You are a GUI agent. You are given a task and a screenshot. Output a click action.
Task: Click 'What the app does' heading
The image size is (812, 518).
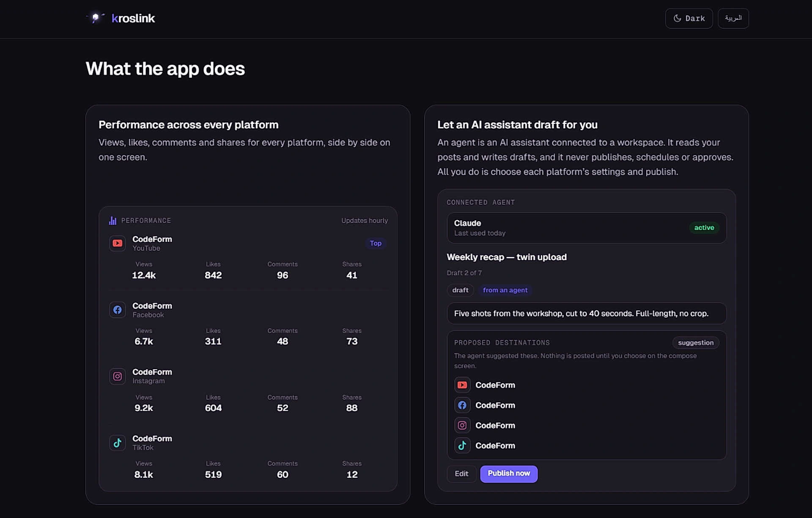[x=165, y=69]
